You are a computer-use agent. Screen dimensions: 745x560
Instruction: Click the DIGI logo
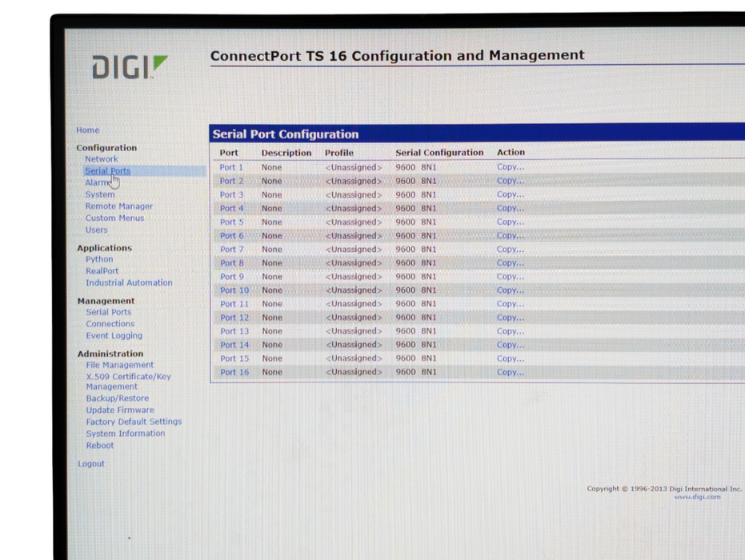coord(130,67)
